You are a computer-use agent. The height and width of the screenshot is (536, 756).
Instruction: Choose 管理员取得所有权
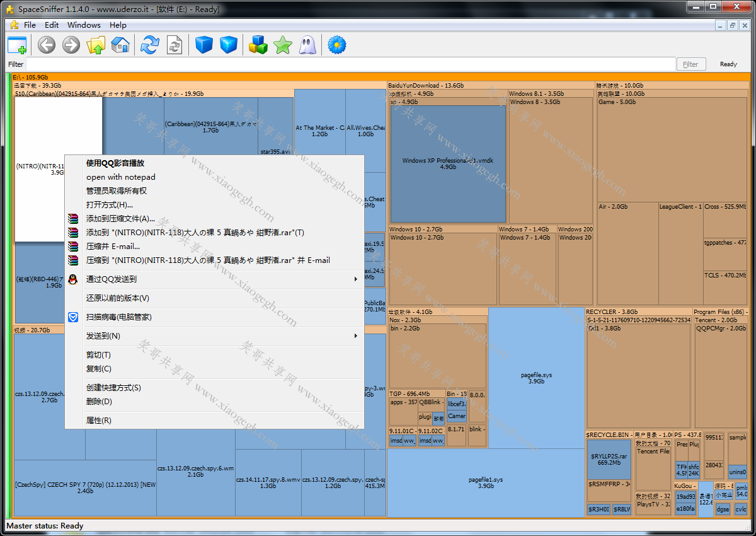(214, 191)
